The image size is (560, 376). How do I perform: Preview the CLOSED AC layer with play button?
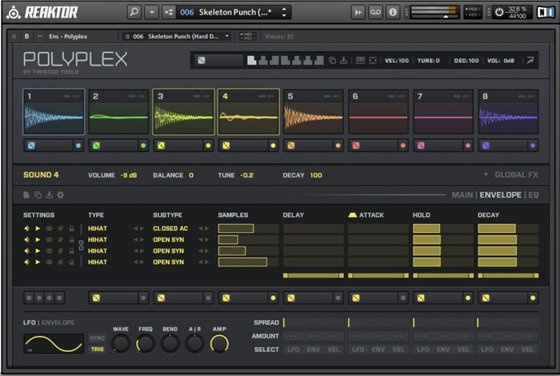point(38,229)
